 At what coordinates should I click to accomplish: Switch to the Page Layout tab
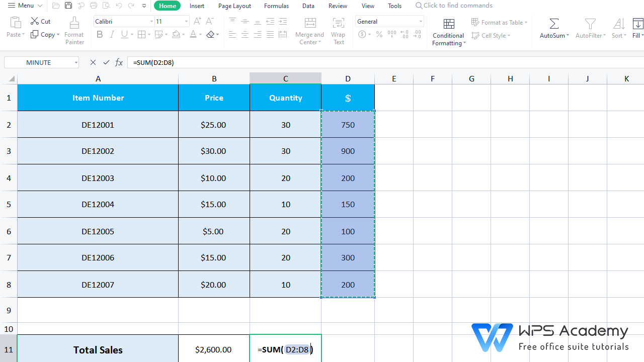(234, 6)
